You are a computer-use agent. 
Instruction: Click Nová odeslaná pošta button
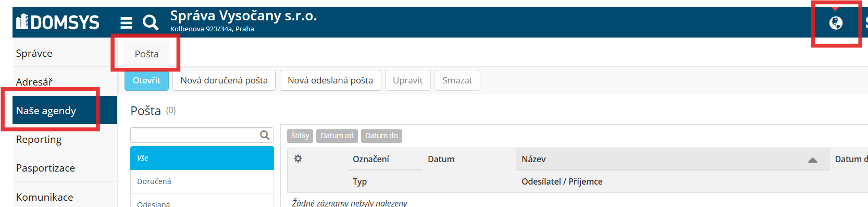pyautogui.click(x=330, y=80)
